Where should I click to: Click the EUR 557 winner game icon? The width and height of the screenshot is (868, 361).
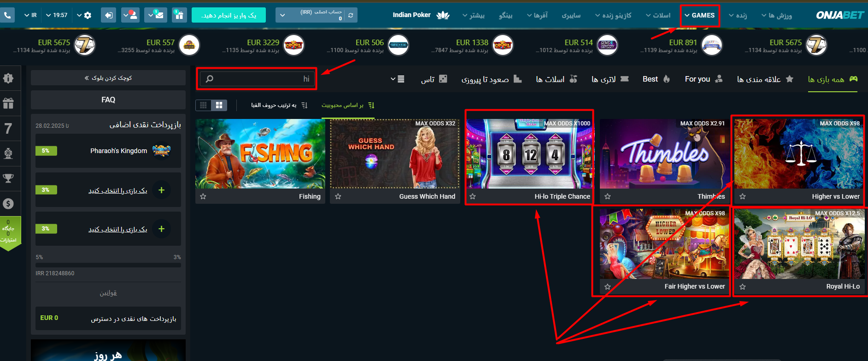tap(189, 45)
